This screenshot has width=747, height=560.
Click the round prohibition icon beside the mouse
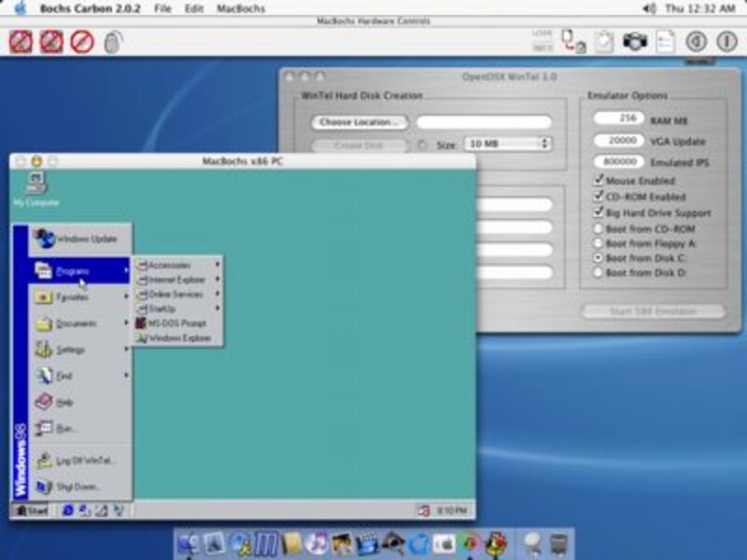82,42
